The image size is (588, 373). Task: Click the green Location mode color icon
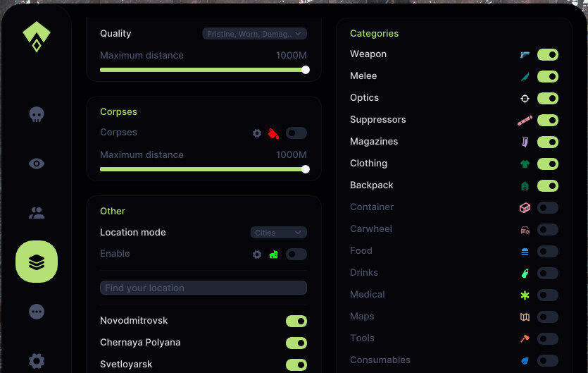click(x=274, y=255)
